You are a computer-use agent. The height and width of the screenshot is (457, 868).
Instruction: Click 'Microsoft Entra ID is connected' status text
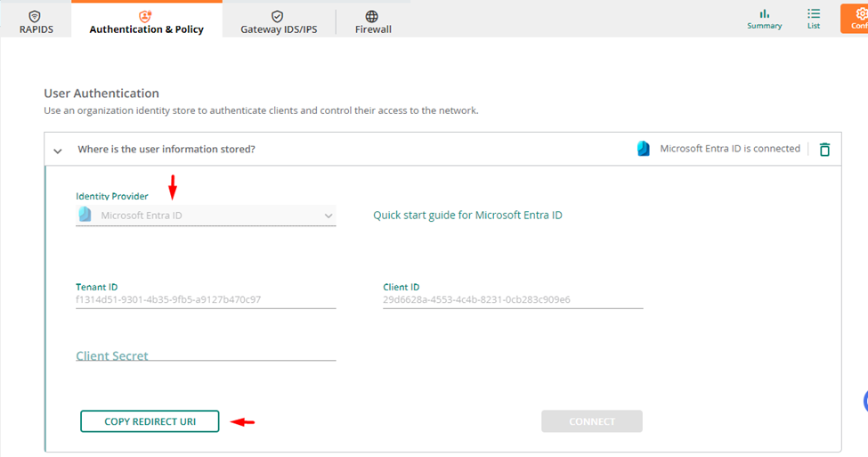pyautogui.click(x=730, y=149)
